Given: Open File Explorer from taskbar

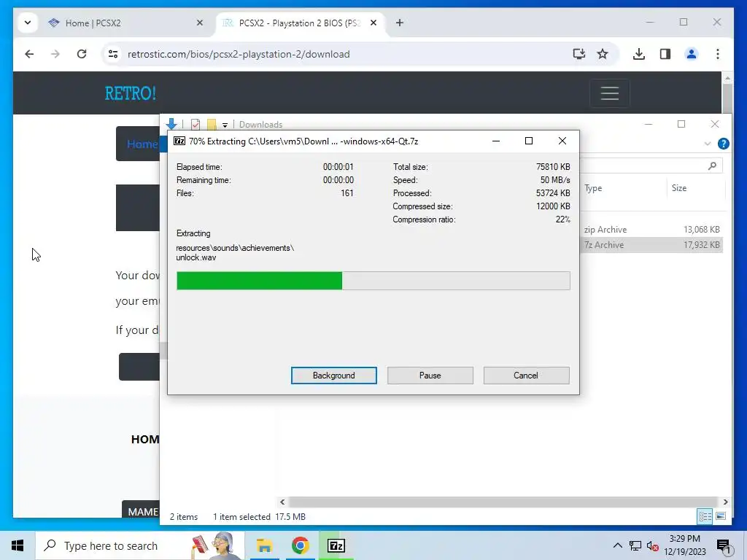Looking at the screenshot, I should (x=264, y=545).
